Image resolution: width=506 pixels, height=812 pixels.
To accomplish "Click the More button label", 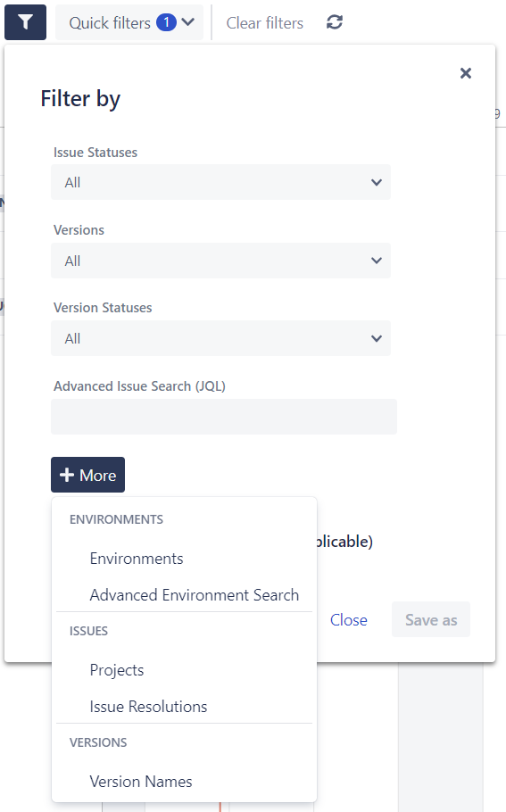I will coord(98,476).
